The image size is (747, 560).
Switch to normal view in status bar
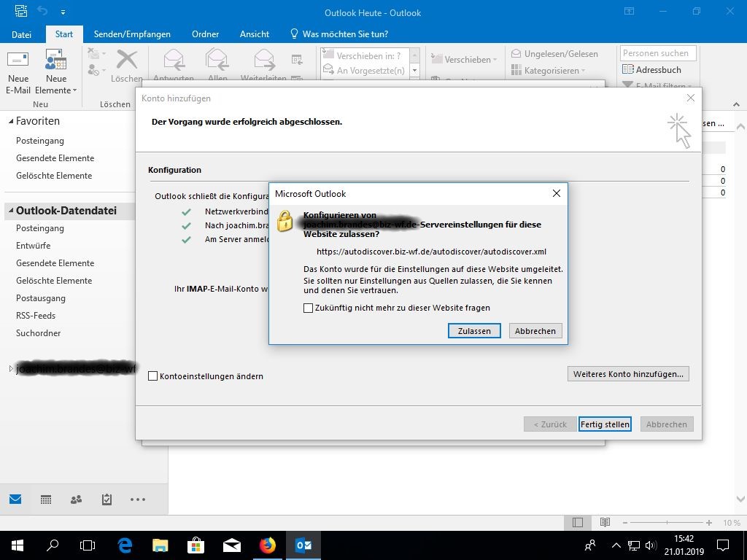coord(578,522)
